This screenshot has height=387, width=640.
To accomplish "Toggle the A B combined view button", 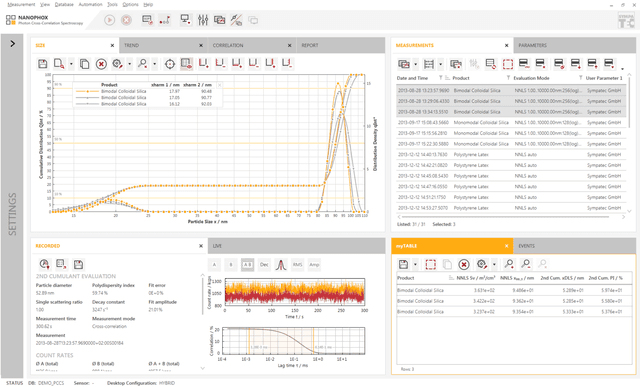I will [247, 265].
